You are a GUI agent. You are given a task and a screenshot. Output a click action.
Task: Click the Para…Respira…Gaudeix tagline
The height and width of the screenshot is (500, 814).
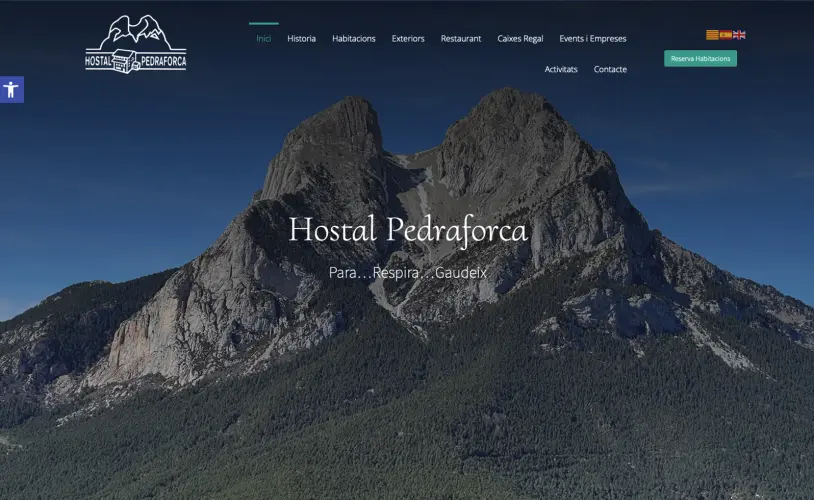click(x=408, y=273)
